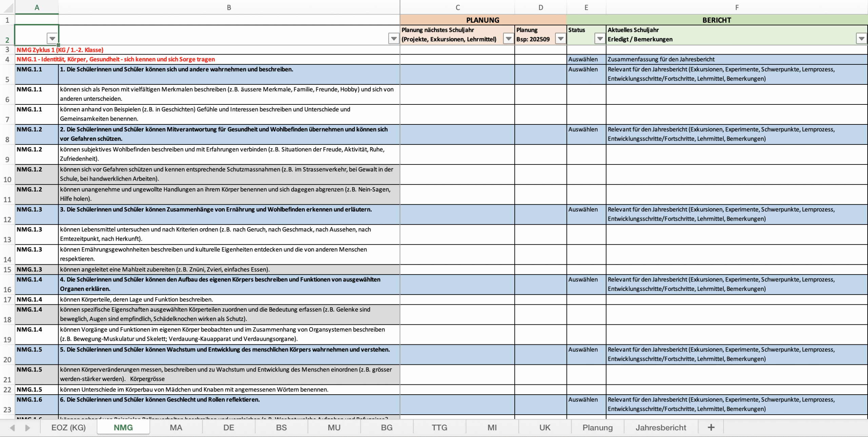Screen dimensions: 868x437
Task: Switch to the EOZ (KG) sheet tab
Action: pos(68,428)
